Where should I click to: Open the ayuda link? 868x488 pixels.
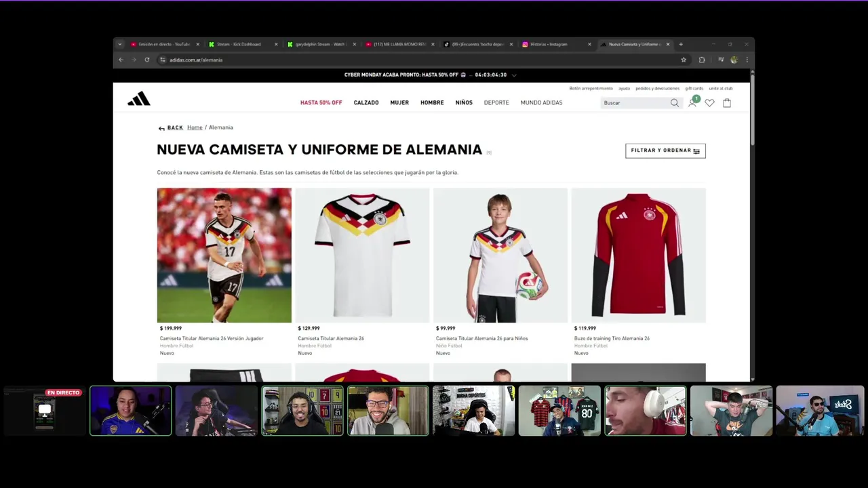click(x=624, y=88)
